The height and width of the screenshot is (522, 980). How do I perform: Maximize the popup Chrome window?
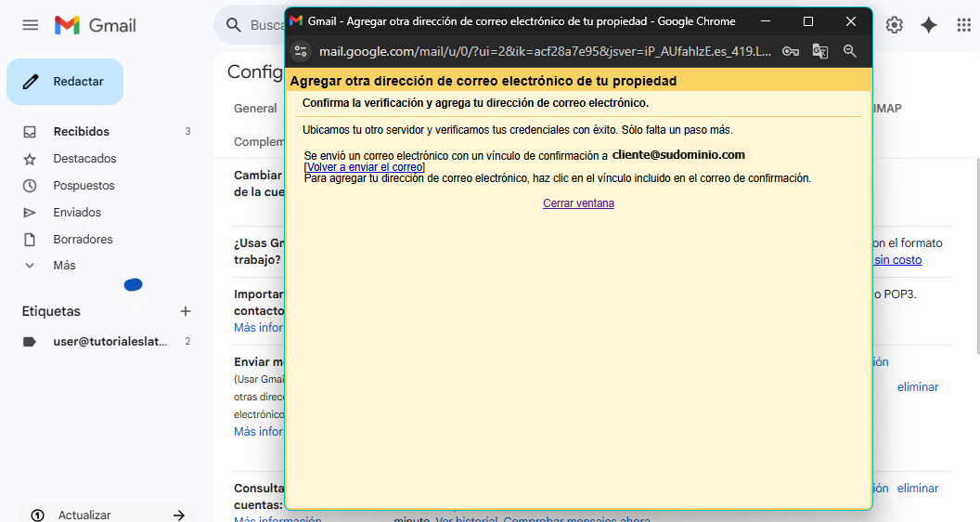808,21
